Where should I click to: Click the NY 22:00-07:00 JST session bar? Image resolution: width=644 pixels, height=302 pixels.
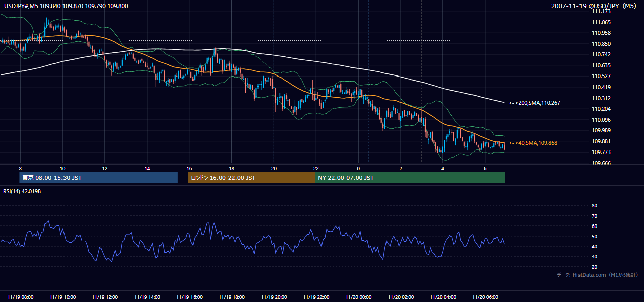tap(410, 178)
